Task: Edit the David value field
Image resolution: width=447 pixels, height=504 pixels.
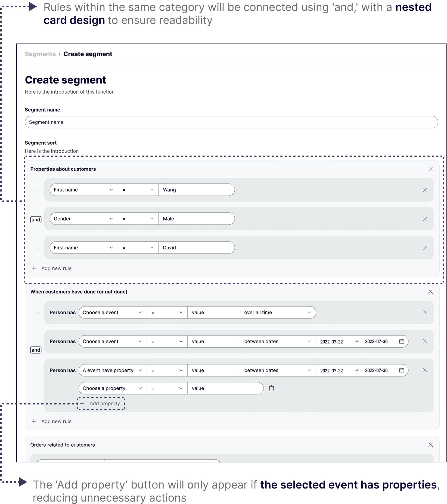Action: pyautogui.click(x=197, y=248)
